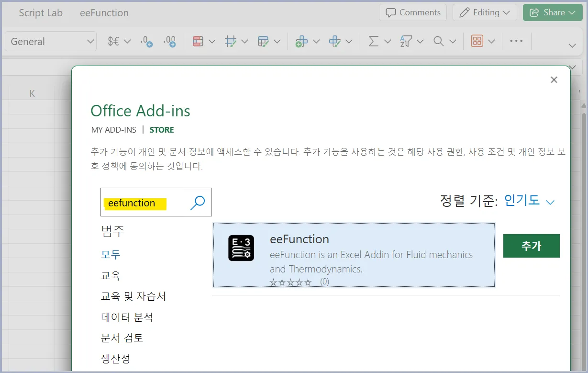Click the 추가 button to add eeFunction
The width and height of the screenshot is (588, 373).
[531, 246]
